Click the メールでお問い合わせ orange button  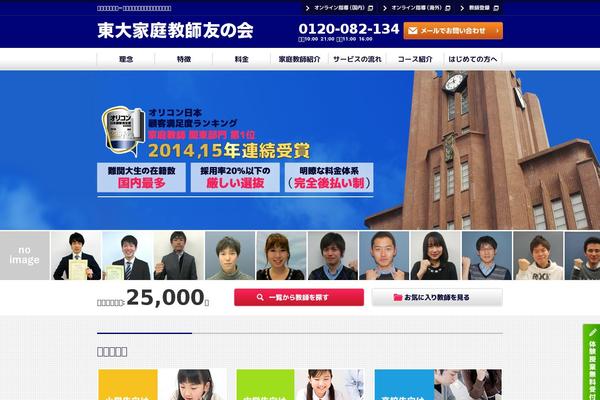453,31
